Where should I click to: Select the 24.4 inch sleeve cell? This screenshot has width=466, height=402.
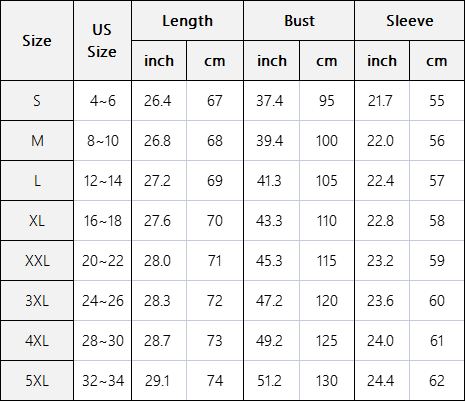click(382, 381)
